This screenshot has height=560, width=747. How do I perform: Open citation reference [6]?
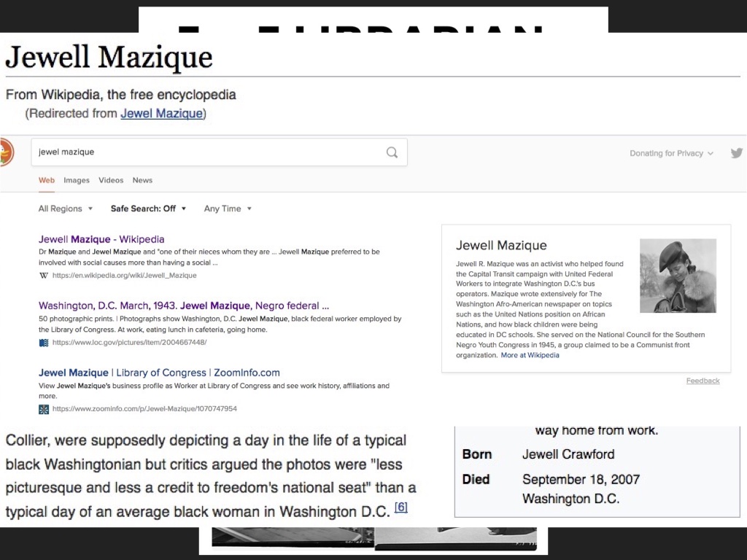point(401,507)
